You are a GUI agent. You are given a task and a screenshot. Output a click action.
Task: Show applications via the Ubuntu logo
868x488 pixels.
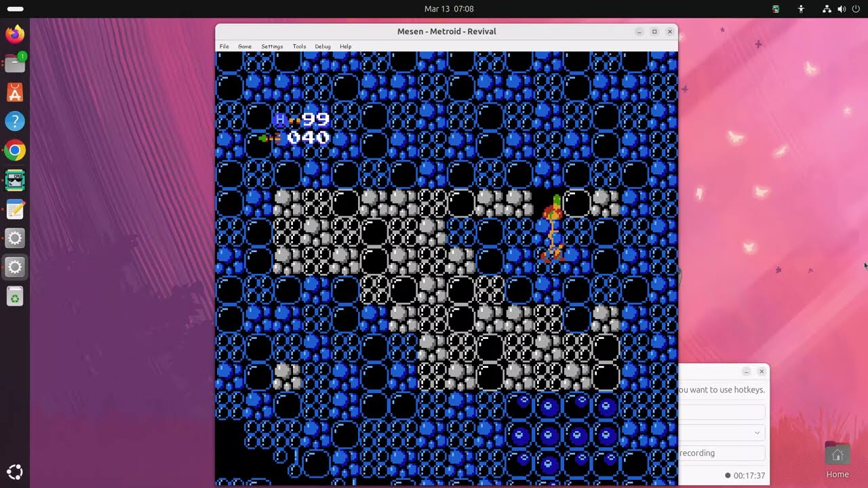pos(15,472)
